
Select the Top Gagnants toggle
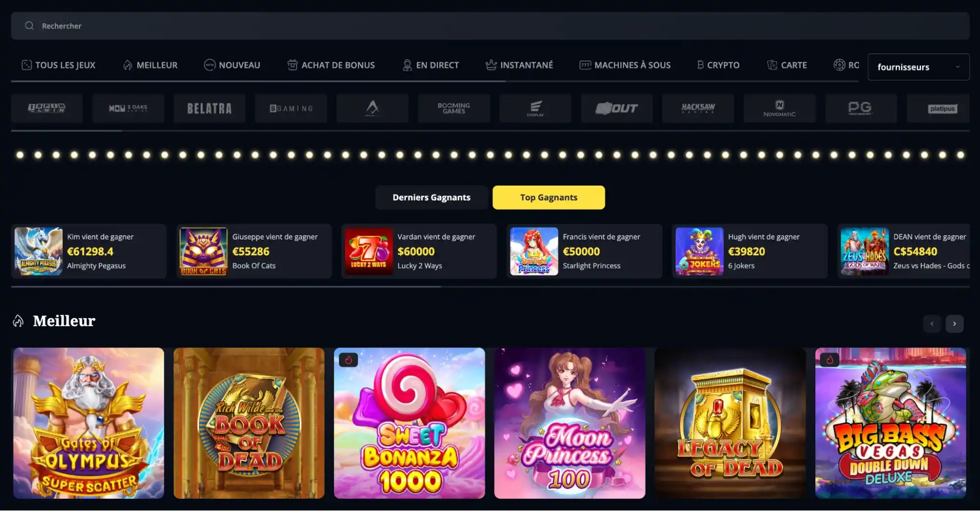tap(549, 197)
